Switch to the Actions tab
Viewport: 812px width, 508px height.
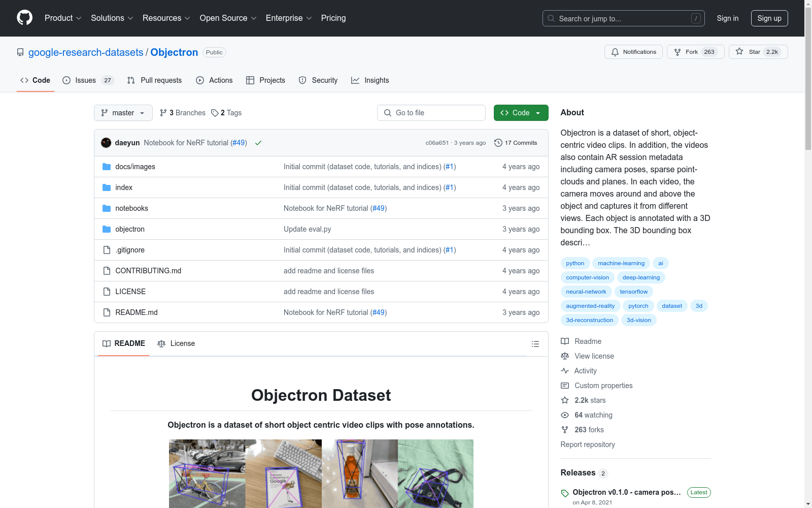coord(214,80)
